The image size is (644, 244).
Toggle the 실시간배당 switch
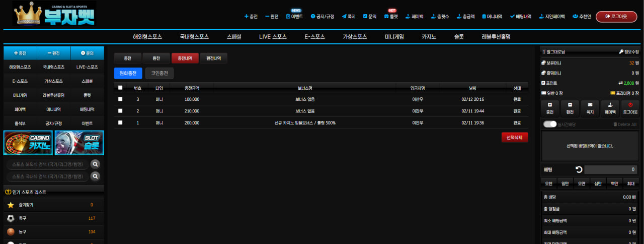point(550,124)
